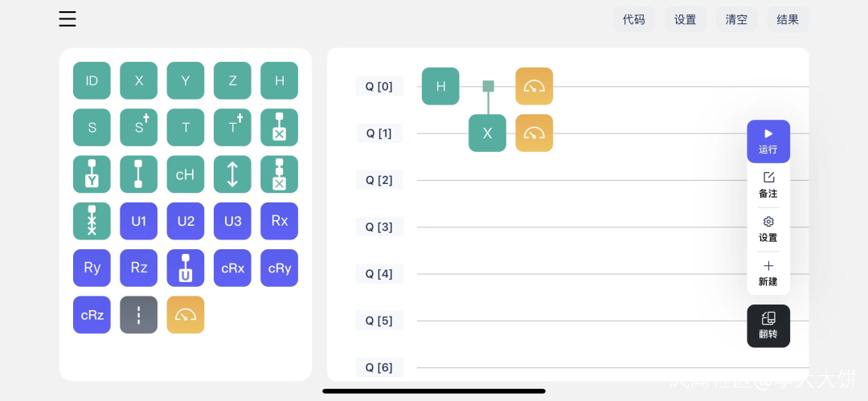868x401 pixels.
Task: Flip the view using 翻转
Action: click(768, 325)
